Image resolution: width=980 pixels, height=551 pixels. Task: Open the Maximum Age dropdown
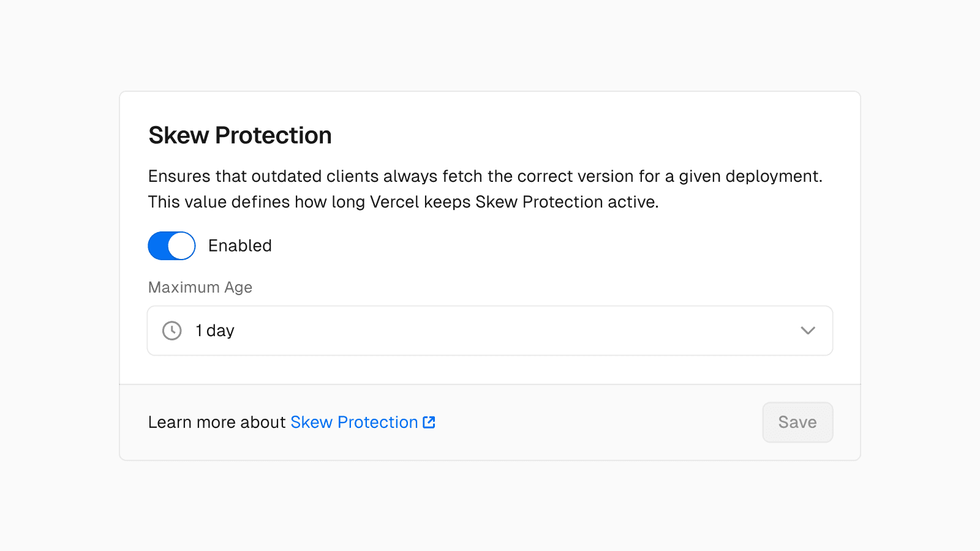coord(490,331)
